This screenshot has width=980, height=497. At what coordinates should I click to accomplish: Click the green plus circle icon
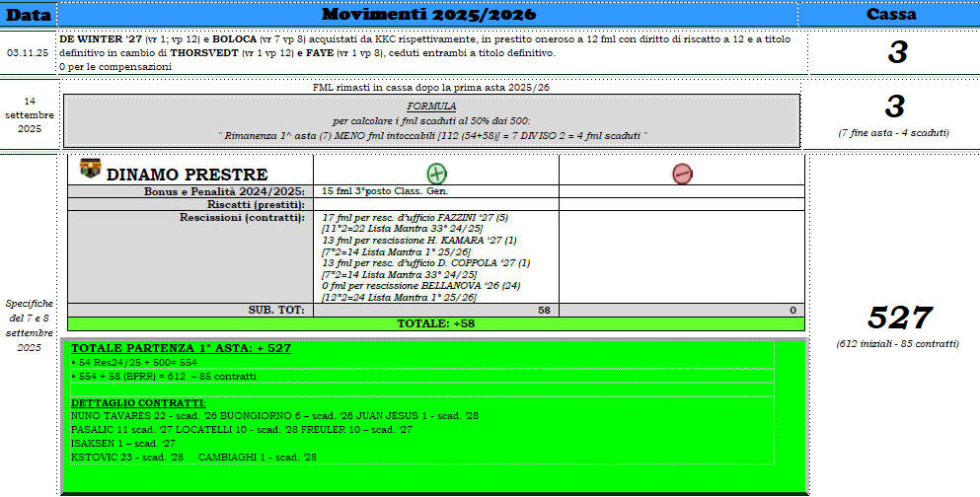(436, 174)
